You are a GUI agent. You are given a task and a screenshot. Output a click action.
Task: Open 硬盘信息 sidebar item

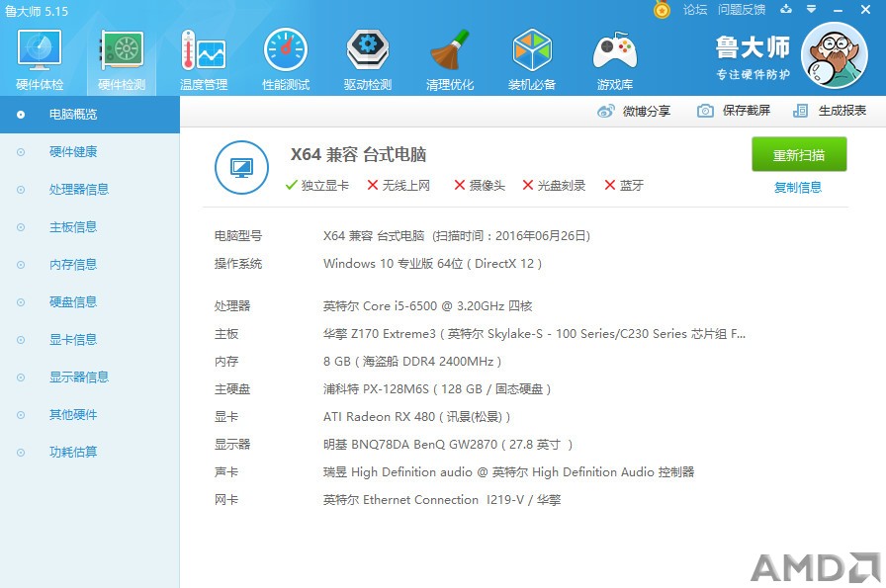90,302
